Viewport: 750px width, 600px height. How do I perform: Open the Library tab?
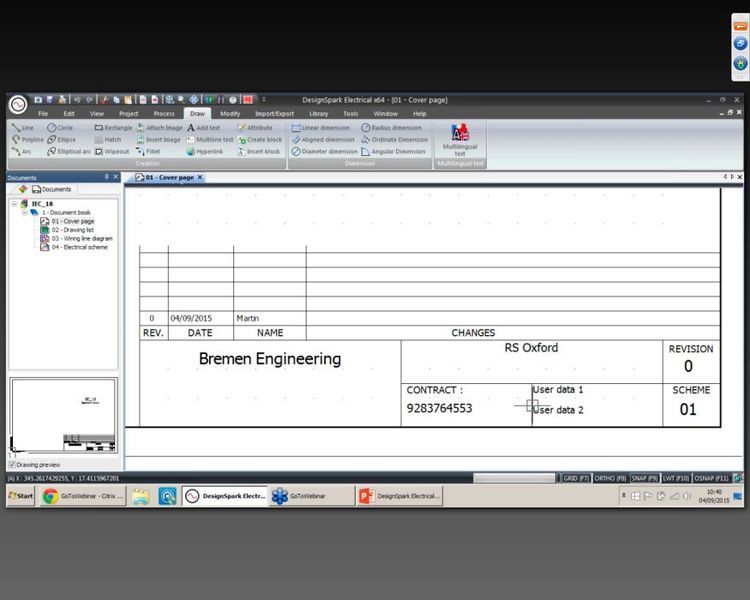pos(319,114)
